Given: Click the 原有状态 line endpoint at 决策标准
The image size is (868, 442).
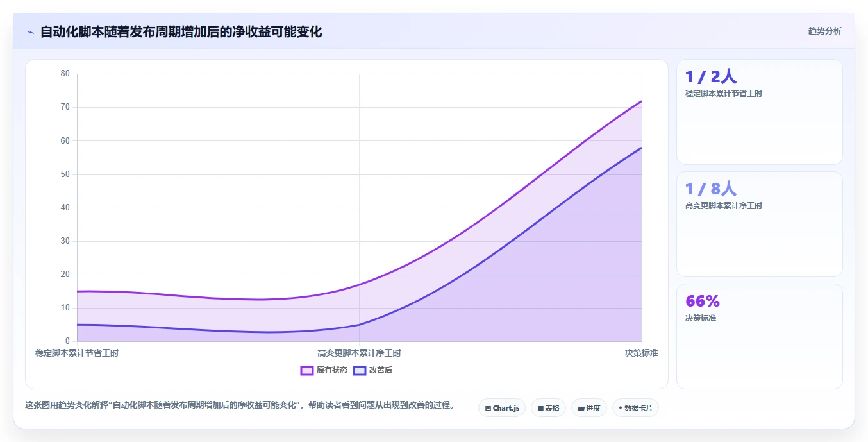Looking at the screenshot, I should point(642,101).
